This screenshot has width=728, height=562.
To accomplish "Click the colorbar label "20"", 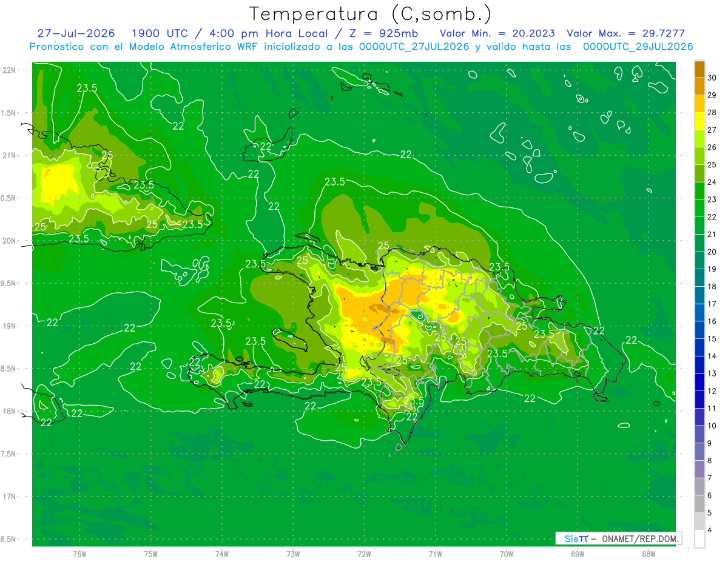I will coord(712,252).
